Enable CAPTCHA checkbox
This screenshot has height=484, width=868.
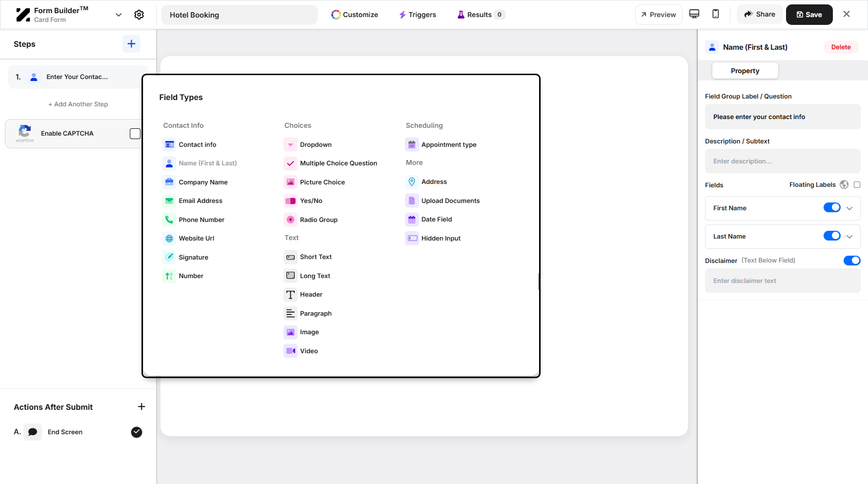pyautogui.click(x=135, y=134)
